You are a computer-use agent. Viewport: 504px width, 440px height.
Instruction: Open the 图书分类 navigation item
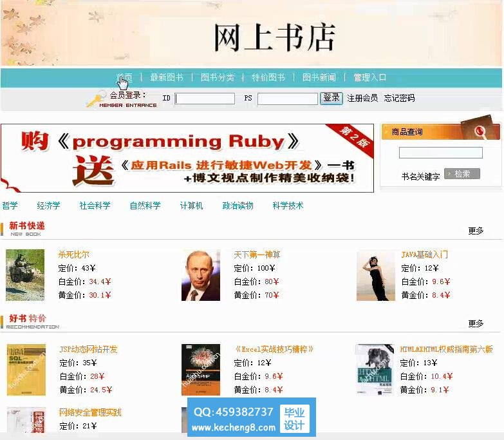coord(218,77)
